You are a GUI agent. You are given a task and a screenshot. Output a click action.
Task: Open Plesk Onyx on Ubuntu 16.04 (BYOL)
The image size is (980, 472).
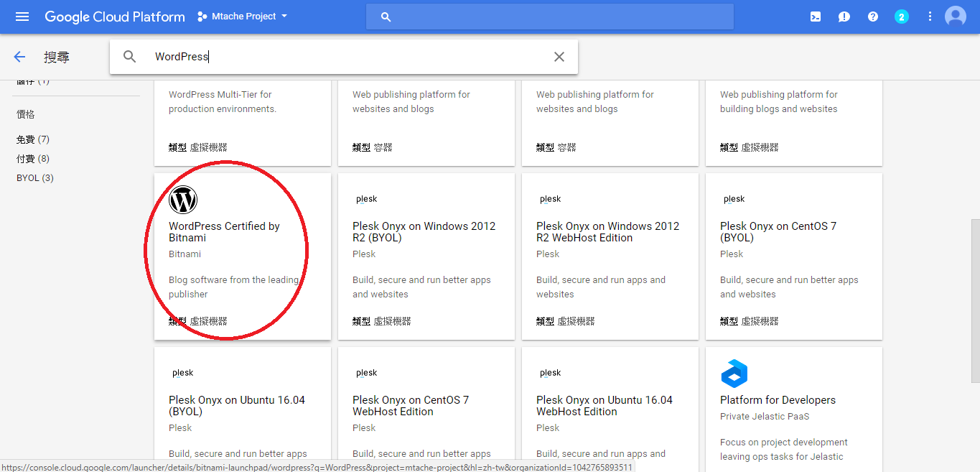(237, 406)
